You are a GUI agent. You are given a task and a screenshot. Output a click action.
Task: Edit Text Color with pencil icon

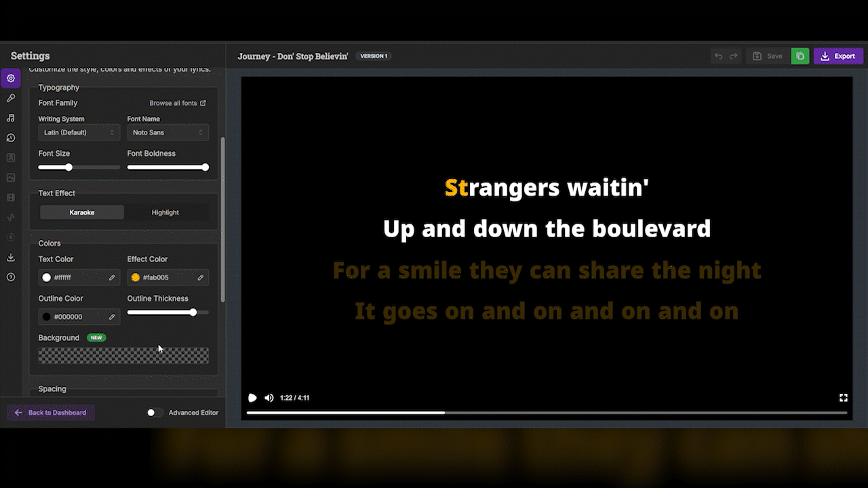112,277
